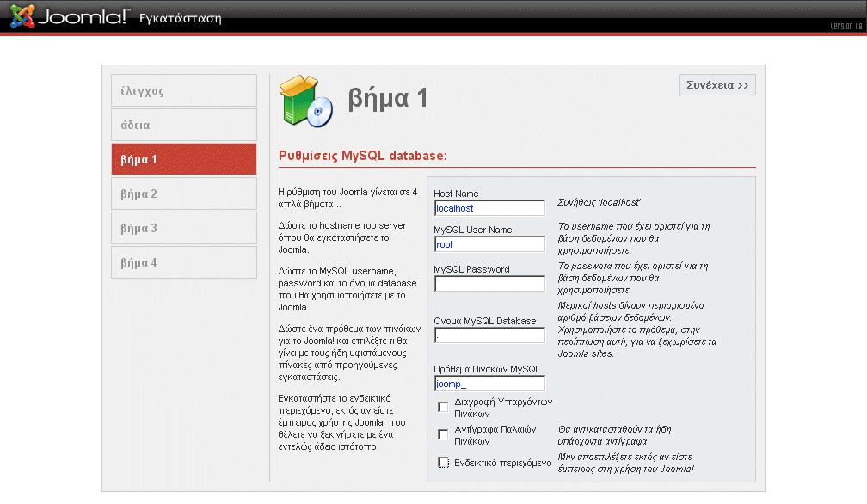This screenshot has width=867, height=504.
Task: Focus the MySQL Password field
Action: point(490,284)
